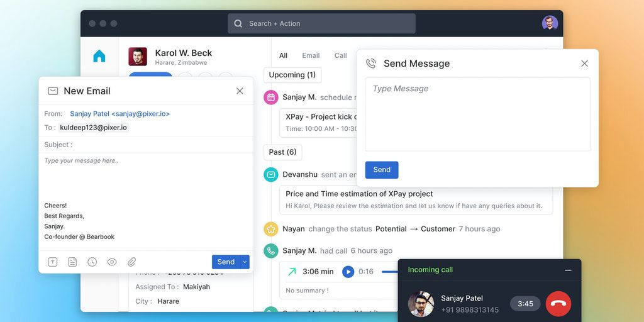Viewport: 644px width, 322px height.
Task: Click the recipient kuldeep123@pixer.io chip
Action: coord(93,127)
